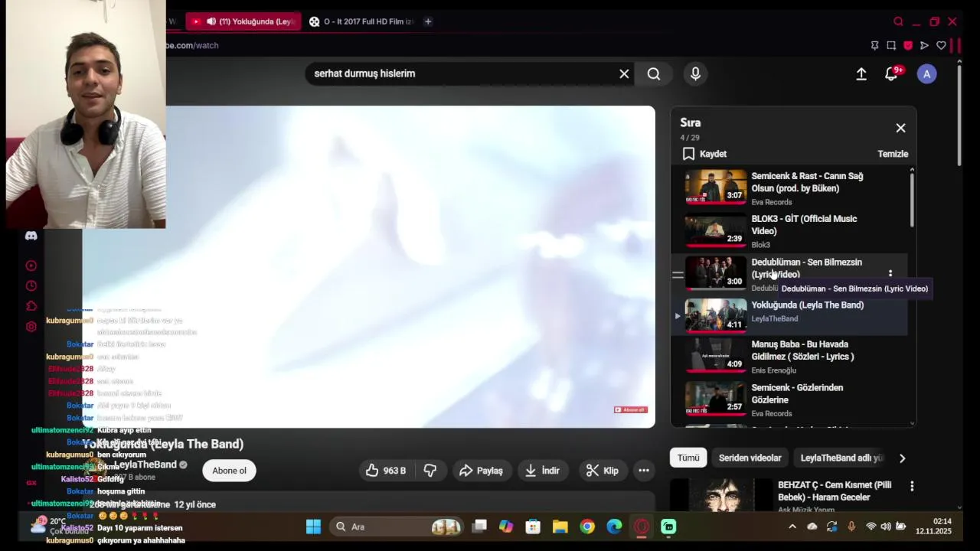Screen dimensions: 980x551
Task: Open Microsoft Store from the taskbar
Action: tap(533, 527)
